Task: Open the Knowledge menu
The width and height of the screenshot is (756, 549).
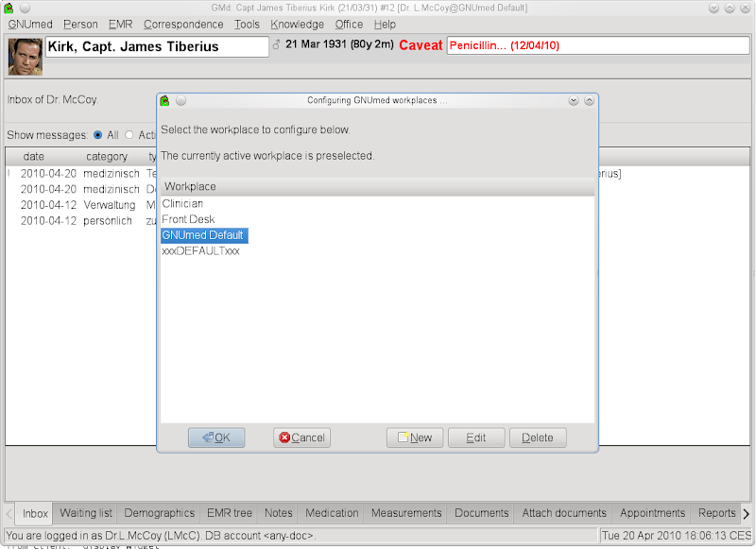Action: click(x=297, y=25)
